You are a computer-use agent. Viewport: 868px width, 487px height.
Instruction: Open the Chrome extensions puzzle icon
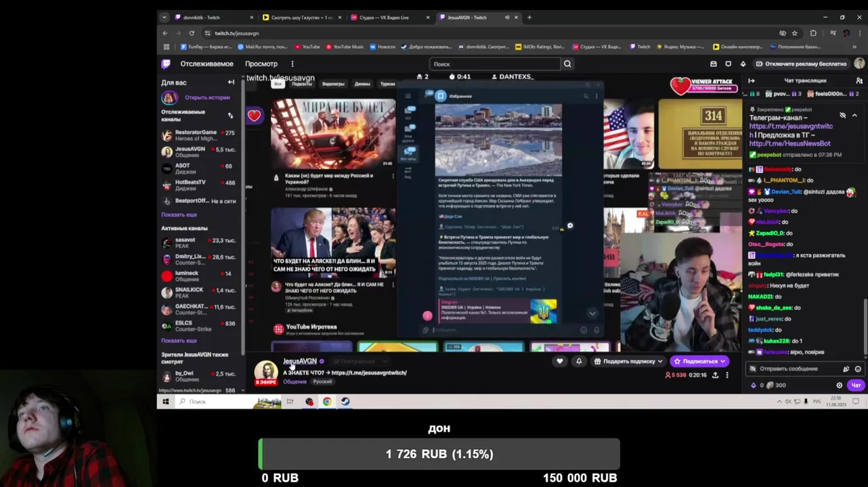[814, 33]
